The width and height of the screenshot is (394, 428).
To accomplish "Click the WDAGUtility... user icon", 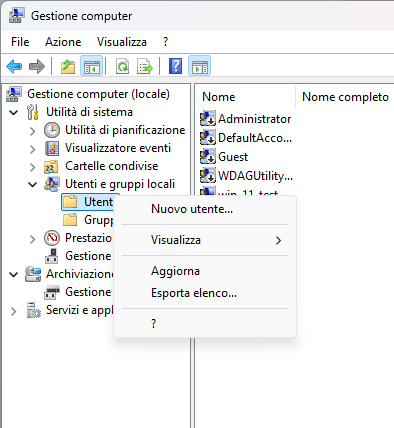I will (208, 175).
